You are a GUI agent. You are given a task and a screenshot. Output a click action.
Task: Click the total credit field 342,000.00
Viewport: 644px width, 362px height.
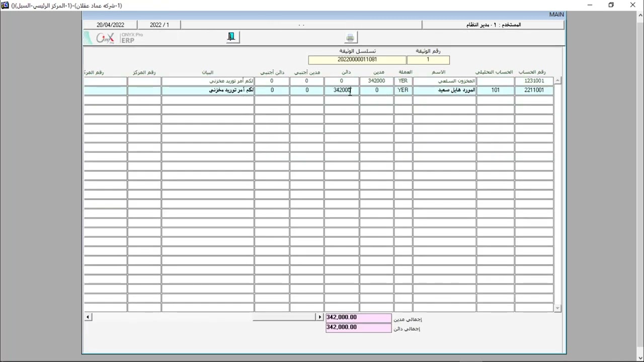[x=358, y=327]
